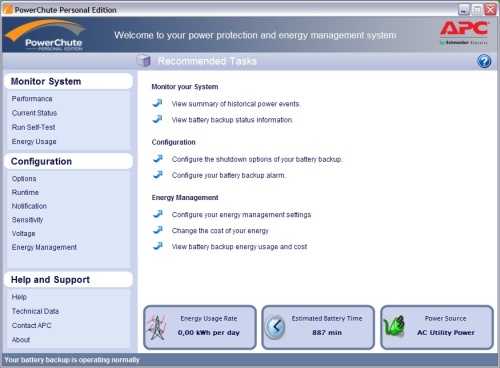Click the Monitor System section header
The height and width of the screenshot is (368, 500).
click(68, 81)
